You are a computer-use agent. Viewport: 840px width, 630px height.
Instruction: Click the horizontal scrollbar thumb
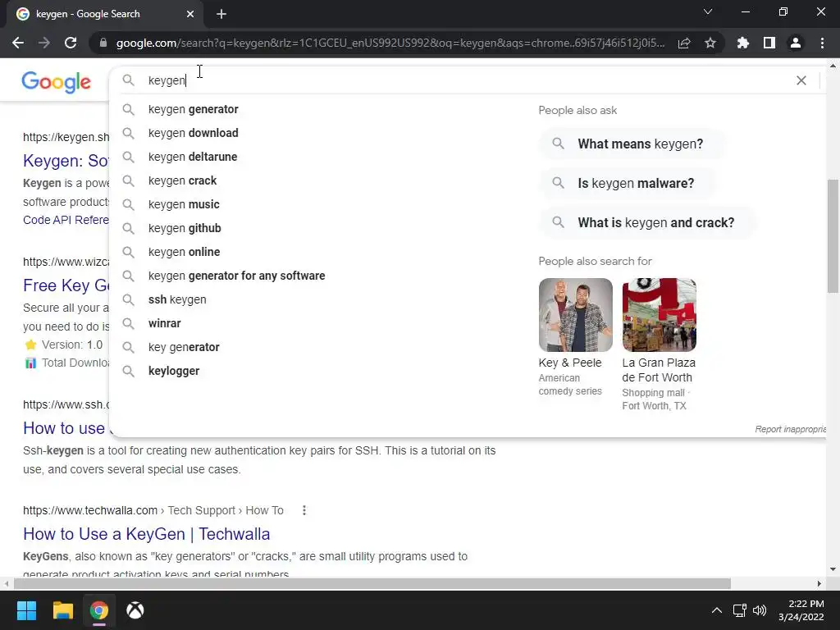coord(372,583)
